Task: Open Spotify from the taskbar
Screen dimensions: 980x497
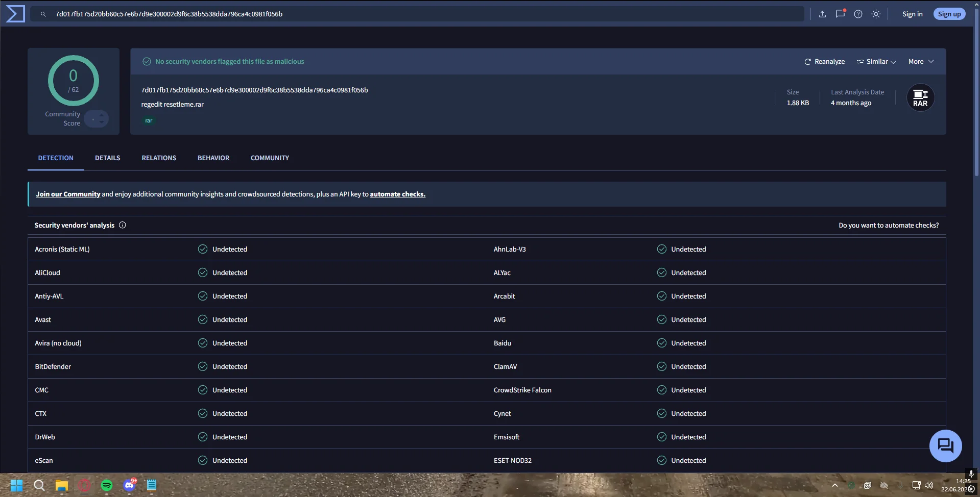Action: click(107, 485)
